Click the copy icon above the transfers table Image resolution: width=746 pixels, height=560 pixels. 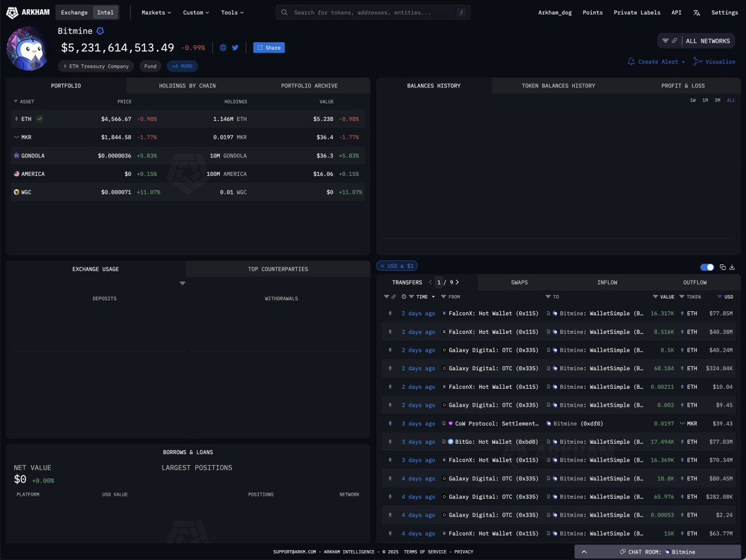point(723,268)
